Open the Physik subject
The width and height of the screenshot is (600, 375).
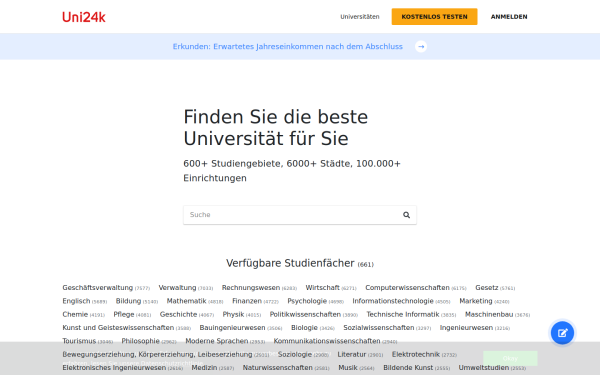point(233,315)
